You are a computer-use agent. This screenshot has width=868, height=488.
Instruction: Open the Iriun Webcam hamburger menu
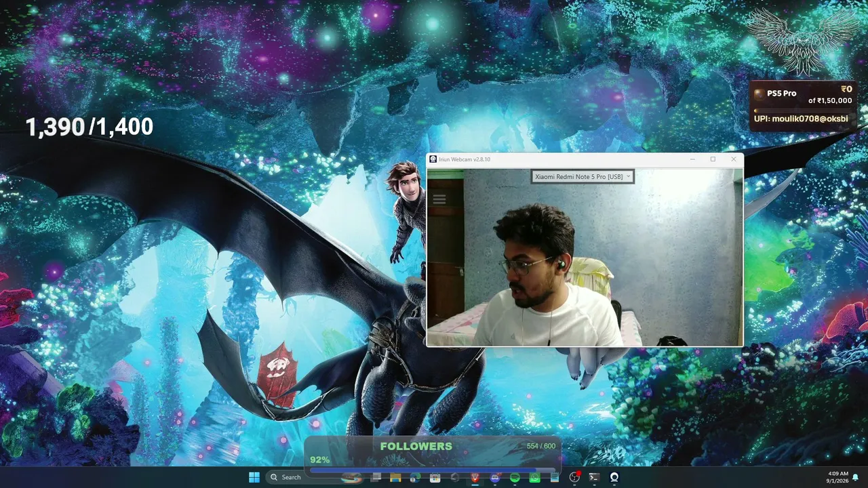tap(439, 199)
